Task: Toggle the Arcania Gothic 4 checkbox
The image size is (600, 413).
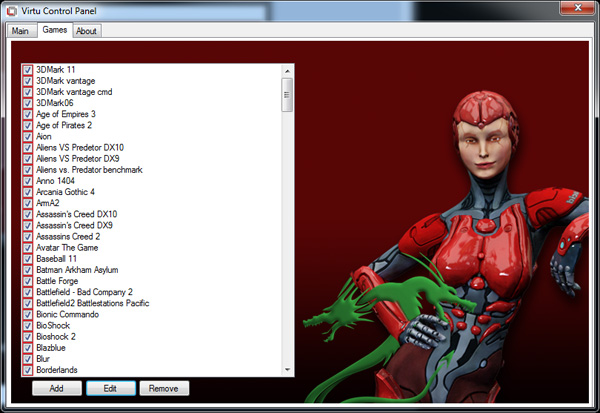Action: click(28, 192)
